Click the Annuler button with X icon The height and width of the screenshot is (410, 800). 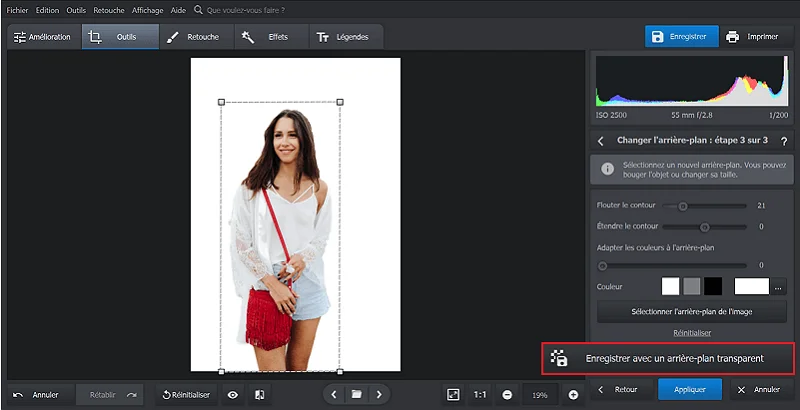(x=761, y=390)
